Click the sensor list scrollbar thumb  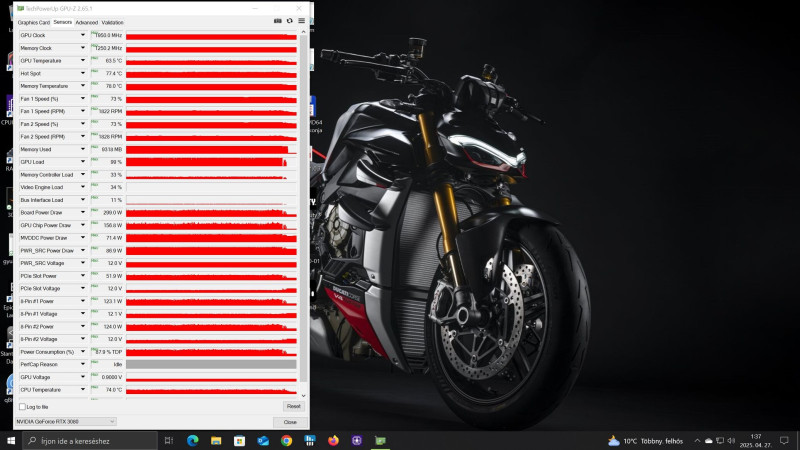click(304, 208)
